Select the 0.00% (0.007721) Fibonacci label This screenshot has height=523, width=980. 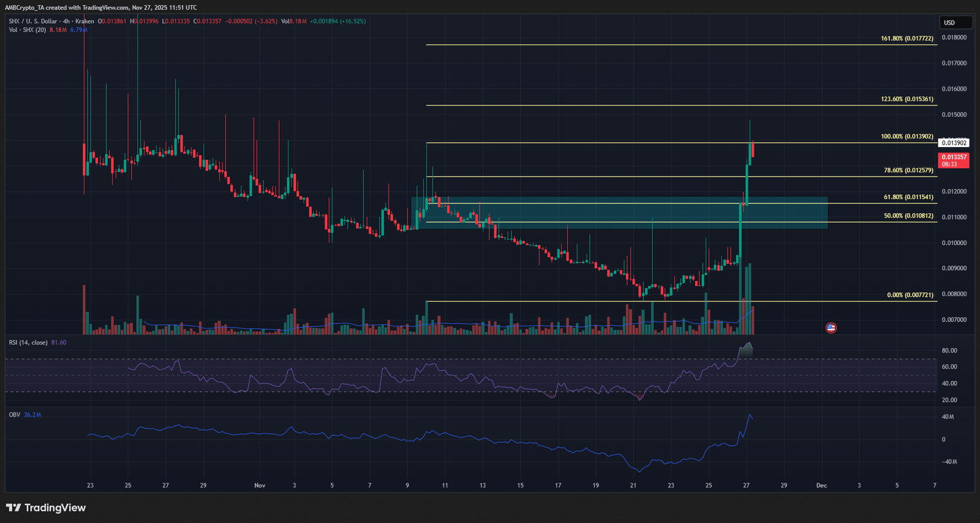coord(910,295)
